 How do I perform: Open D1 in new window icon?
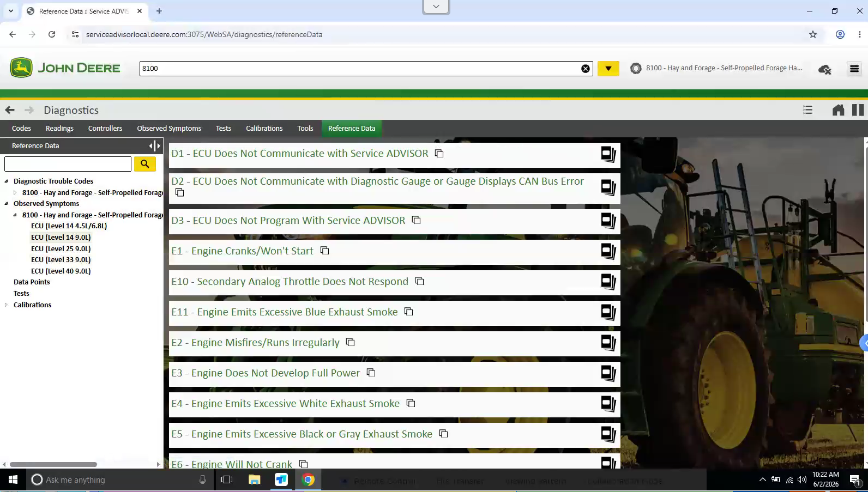608,155
